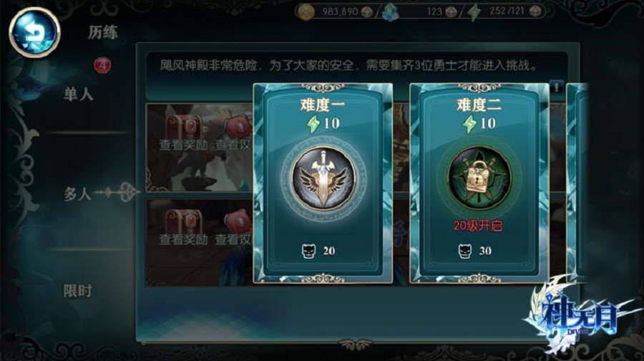644x361 pixels.
Task: Switch to the 限时 tab
Action: [77, 291]
